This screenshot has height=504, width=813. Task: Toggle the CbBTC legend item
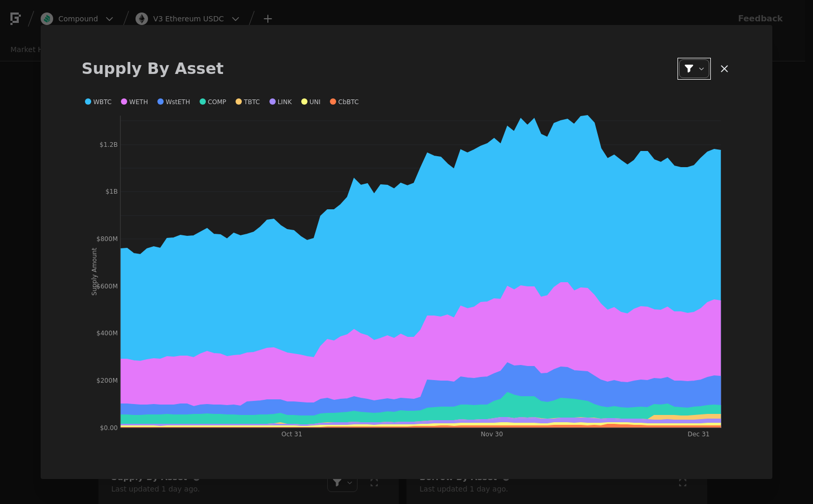point(344,102)
